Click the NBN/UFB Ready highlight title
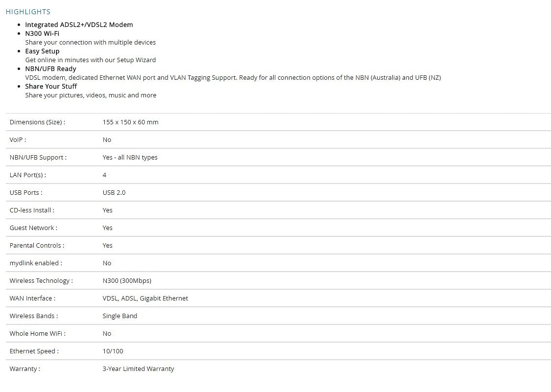The width and height of the screenshot is (551, 392). 50,69
